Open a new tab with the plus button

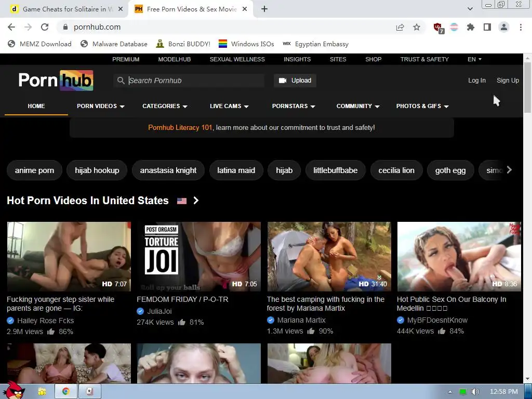[264, 9]
